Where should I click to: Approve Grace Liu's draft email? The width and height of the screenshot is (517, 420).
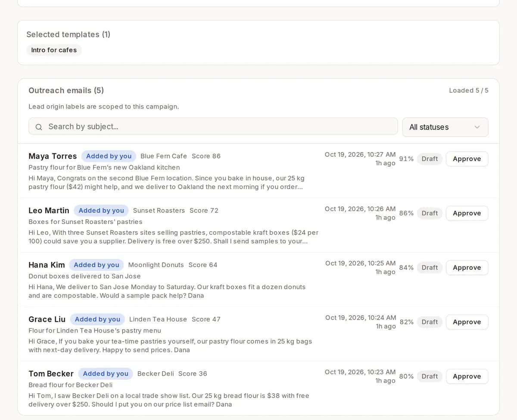(x=467, y=322)
